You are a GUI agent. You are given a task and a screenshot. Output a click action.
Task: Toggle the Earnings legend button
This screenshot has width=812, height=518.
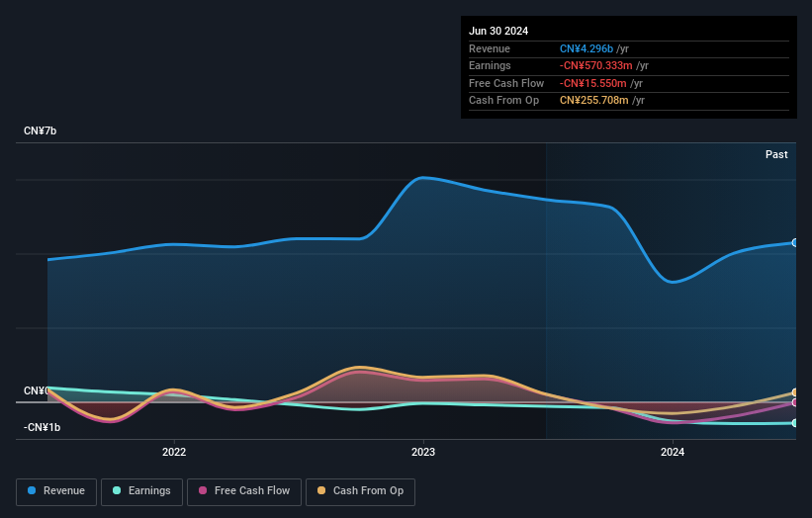[141, 491]
